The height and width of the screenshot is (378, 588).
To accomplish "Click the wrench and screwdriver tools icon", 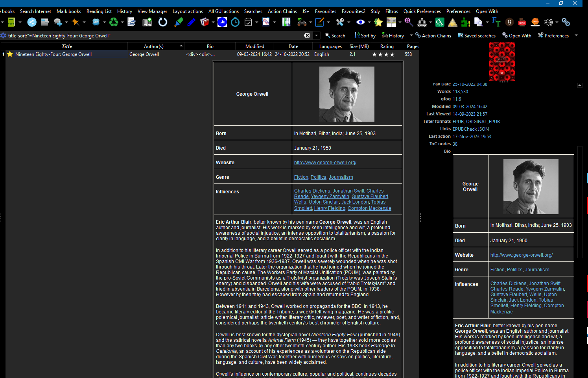I will (x=340, y=22).
